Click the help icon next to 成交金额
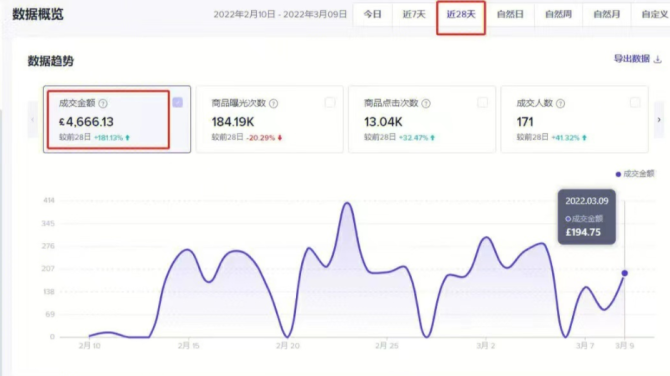670x376 pixels. click(x=103, y=103)
